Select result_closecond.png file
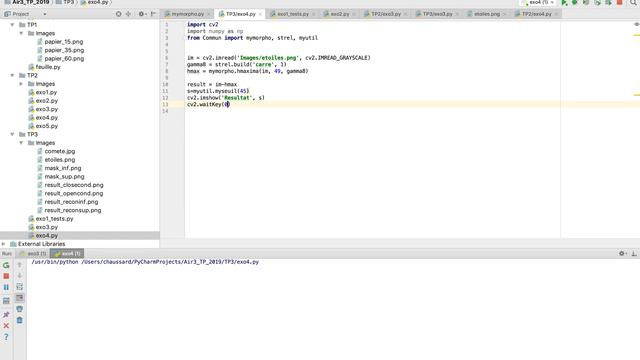The height and width of the screenshot is (360, 640). pyautogui.click(x=74, y=185)
